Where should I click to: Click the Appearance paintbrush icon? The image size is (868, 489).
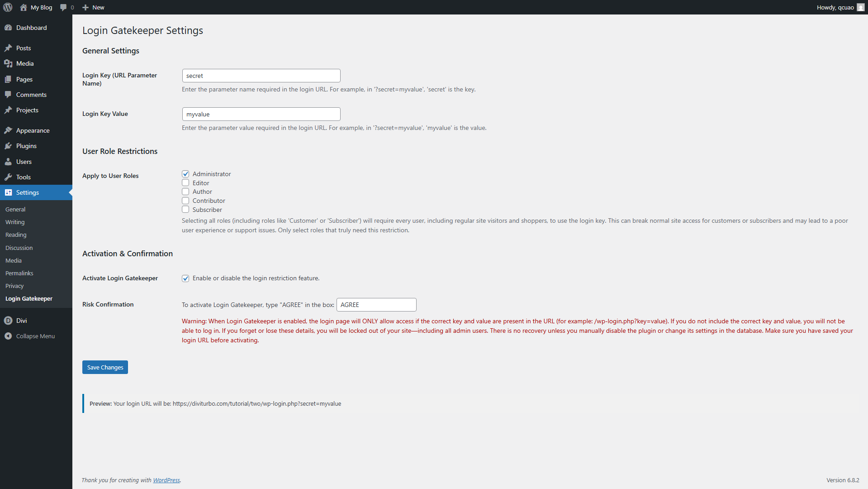[x=8, y=130]
